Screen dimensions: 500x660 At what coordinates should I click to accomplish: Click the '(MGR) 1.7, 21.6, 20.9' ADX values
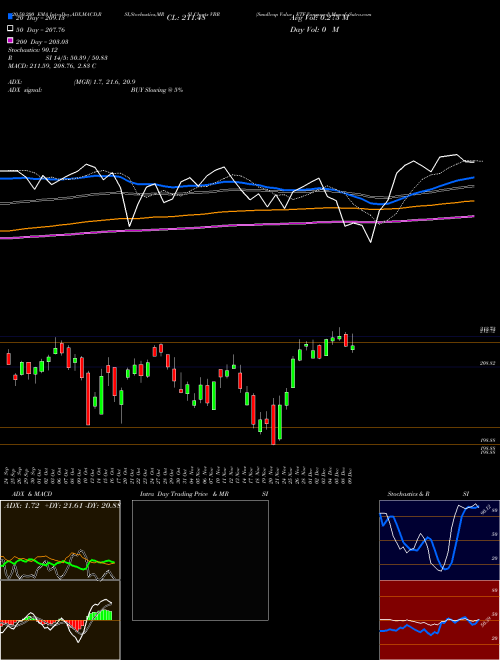coord(104,82)
